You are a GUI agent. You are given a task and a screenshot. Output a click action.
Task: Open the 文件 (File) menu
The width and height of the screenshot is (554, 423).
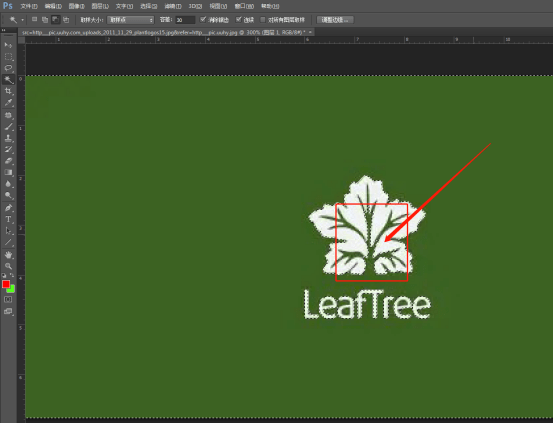[x=29, y=6]
